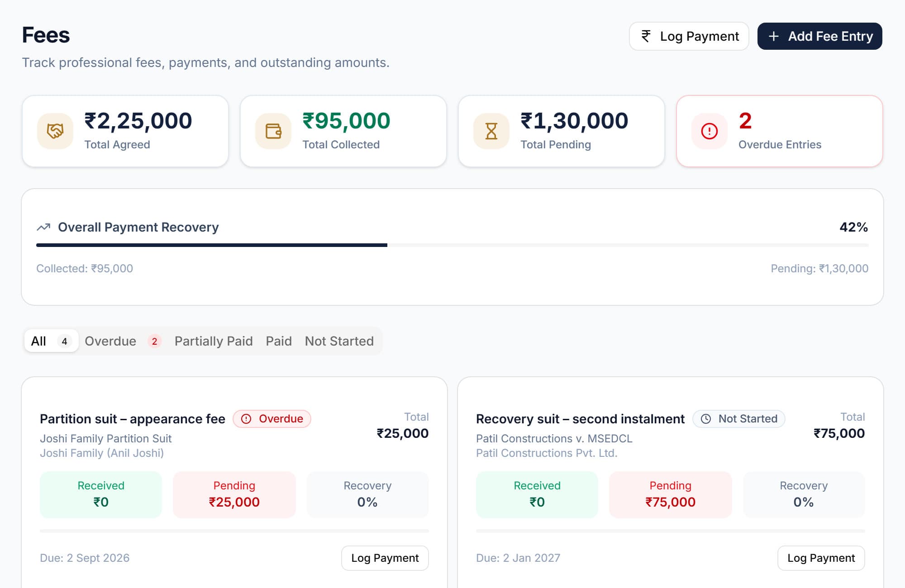Click the 'Due: 2 Jan 2027' date
Image resolution: width=905 pixels, height=588 pixels.
(x=518, y=558)
